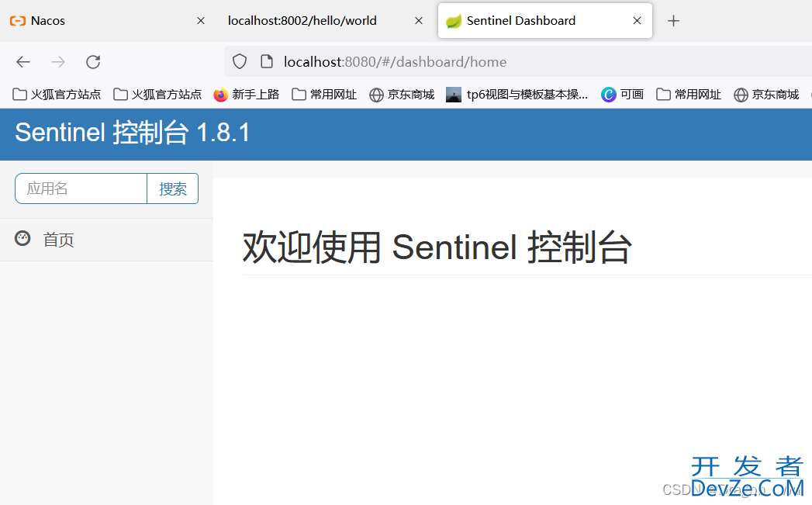Click the dashboard gauge icon beside 首页
The image size is (812, 505).
coord(22,238)
